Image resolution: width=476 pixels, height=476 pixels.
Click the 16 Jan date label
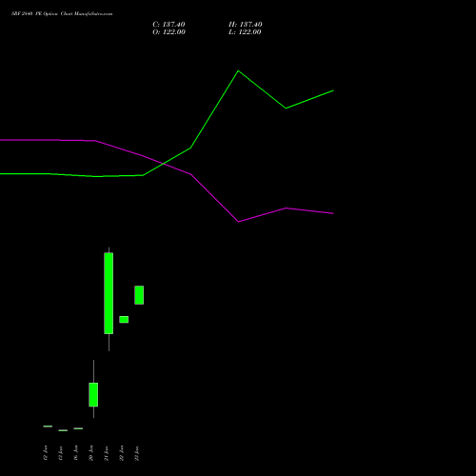[76, 453]
